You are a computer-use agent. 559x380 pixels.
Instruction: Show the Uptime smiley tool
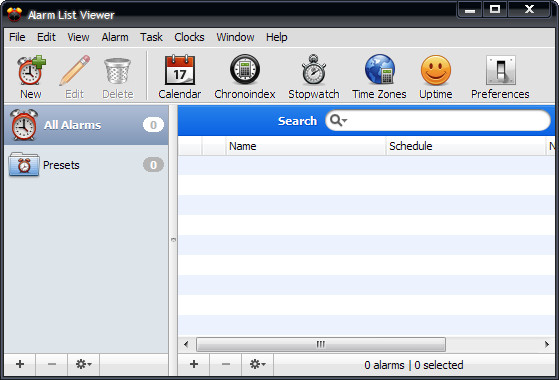point(436,77)
